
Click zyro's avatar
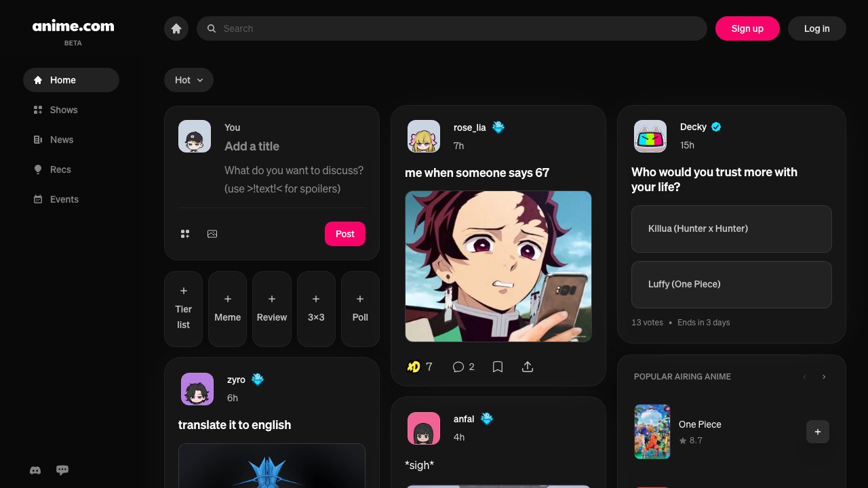[197, 389]
